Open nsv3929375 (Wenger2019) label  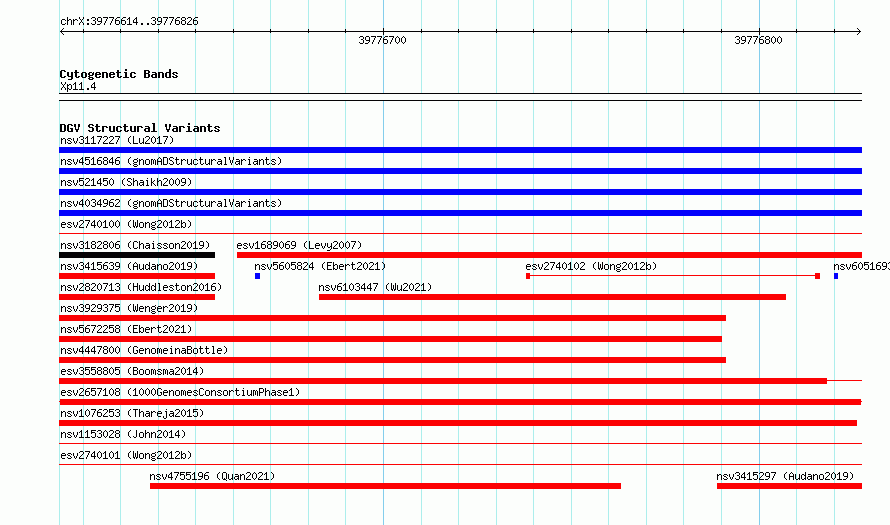(129, 308)
